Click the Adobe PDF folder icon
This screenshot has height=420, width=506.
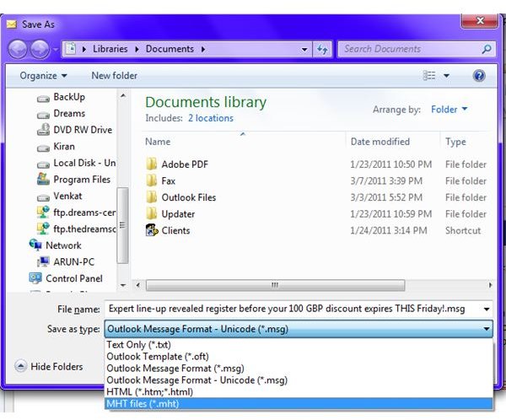coord(151,164)
